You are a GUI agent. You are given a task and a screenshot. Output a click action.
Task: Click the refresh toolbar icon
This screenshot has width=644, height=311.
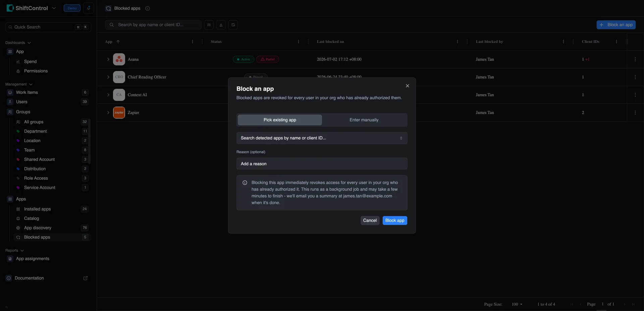[x=233, y=25]
